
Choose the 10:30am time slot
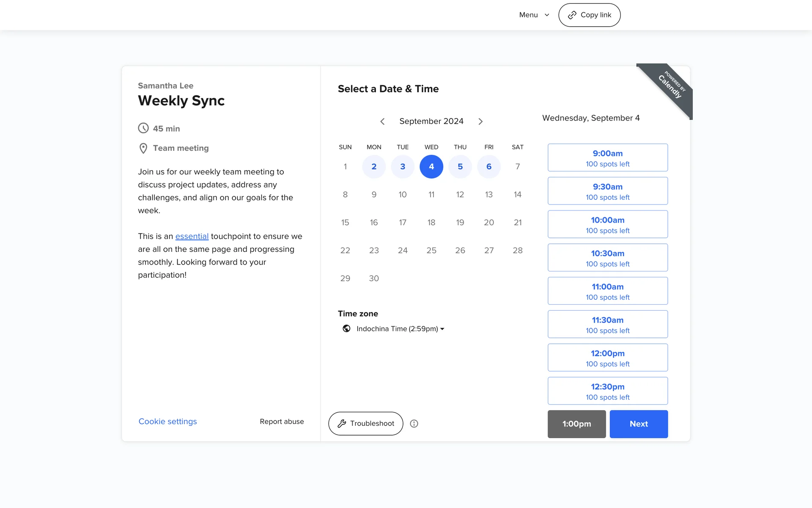click(x=607, y=258)
